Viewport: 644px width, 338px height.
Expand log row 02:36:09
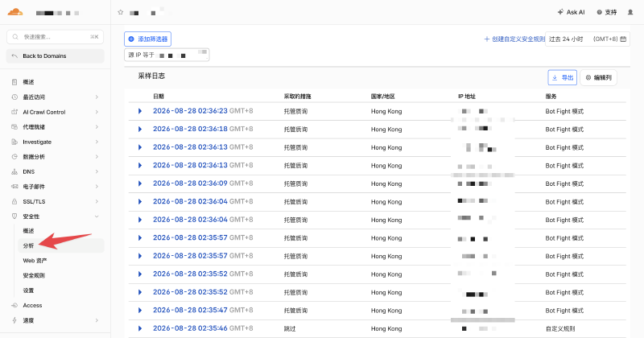click(x=140, y=183)
